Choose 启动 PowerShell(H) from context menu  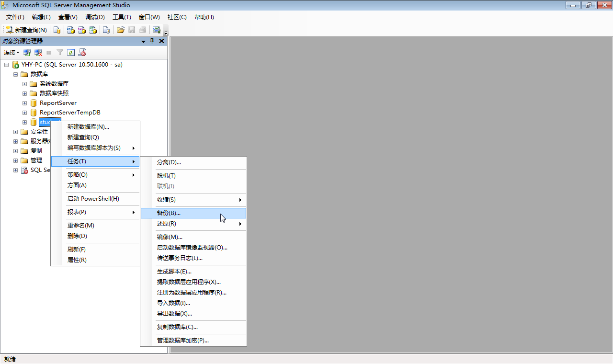pos(95,199)
